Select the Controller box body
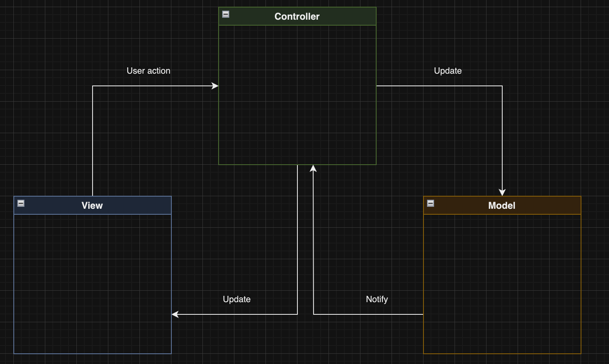Screen dimensions: 609x364 click(x=297, y=95)
